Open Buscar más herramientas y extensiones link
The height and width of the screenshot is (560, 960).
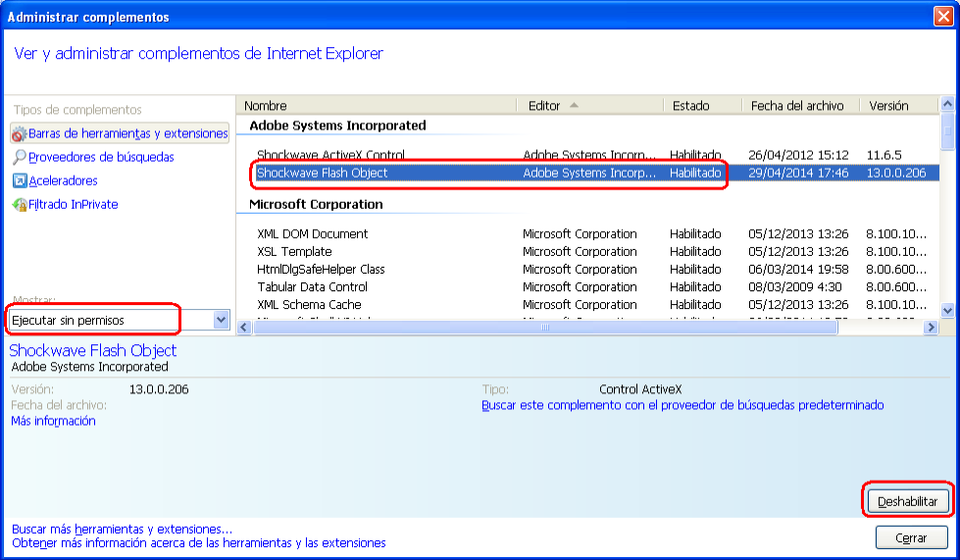122,529
